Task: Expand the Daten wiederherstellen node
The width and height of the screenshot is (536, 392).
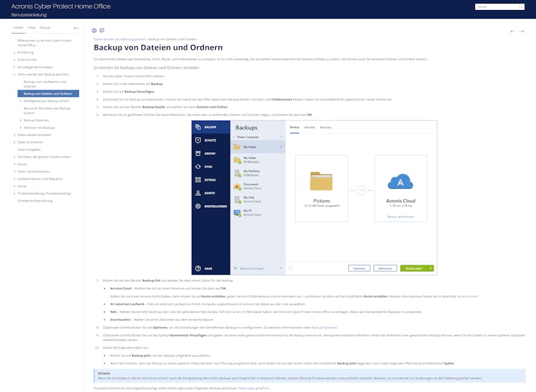Action: (14, 135)
